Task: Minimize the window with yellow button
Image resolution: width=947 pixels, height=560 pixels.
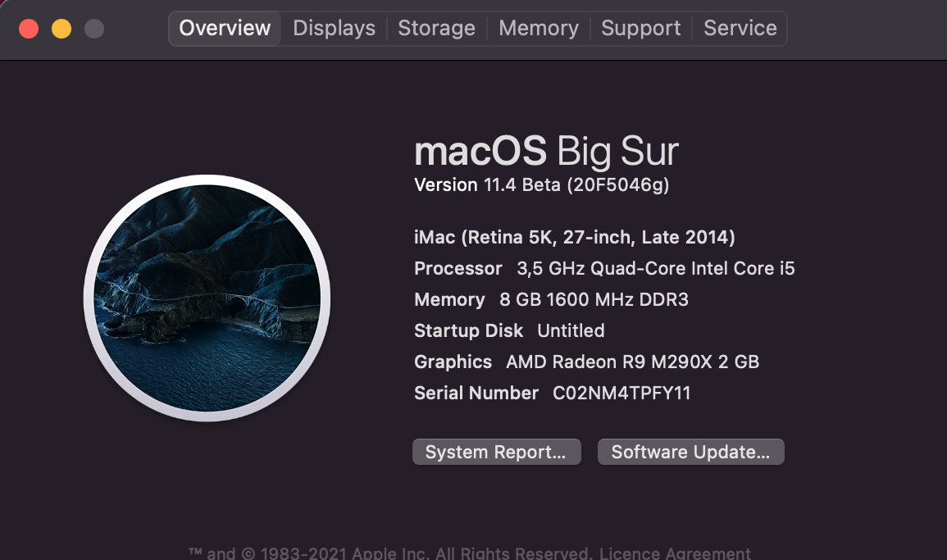Action: [x=61, y=29]
